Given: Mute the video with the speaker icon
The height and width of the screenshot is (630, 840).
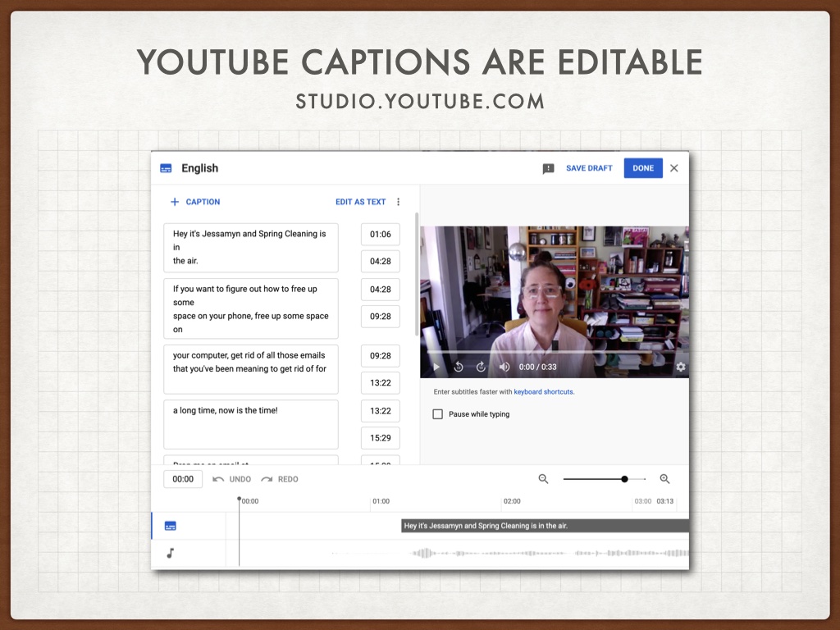Looking at the screenshot, I should [x=504, y=367].
